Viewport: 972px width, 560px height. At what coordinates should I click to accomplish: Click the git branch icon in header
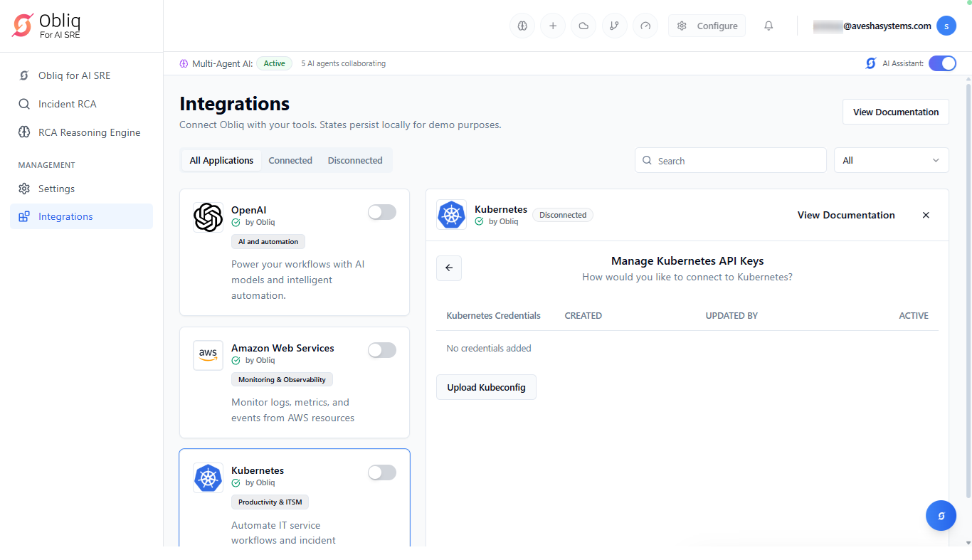click(614, 26)
